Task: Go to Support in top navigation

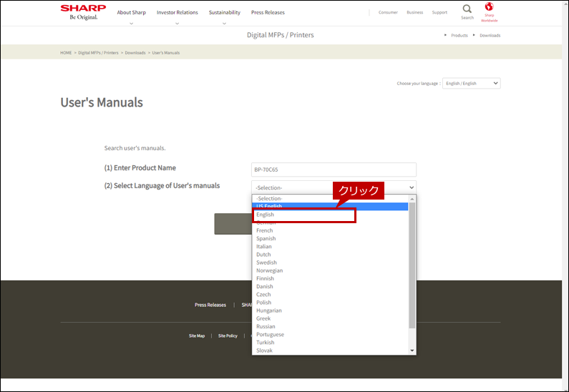Action: point(439,12)
